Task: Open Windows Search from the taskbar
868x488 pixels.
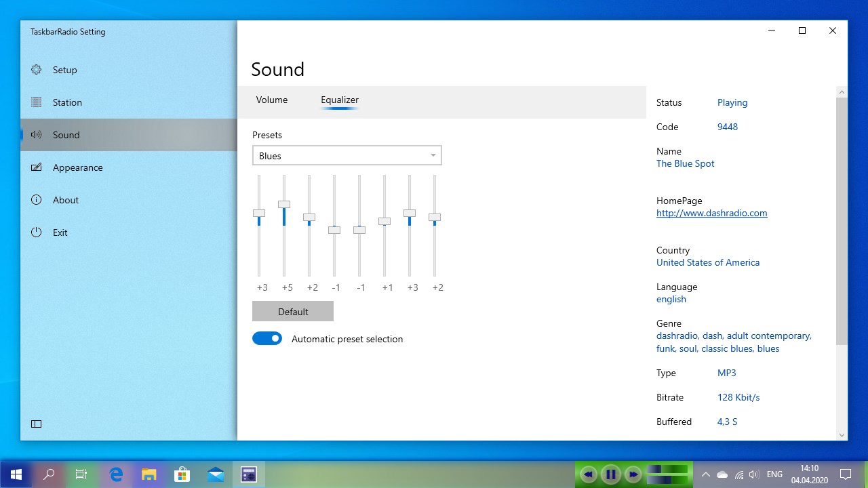Action: pyautogui.click(x=49, y=474)
